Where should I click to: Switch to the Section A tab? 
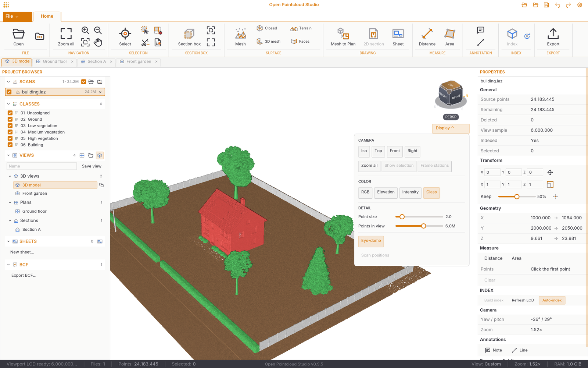coord(96,61)
